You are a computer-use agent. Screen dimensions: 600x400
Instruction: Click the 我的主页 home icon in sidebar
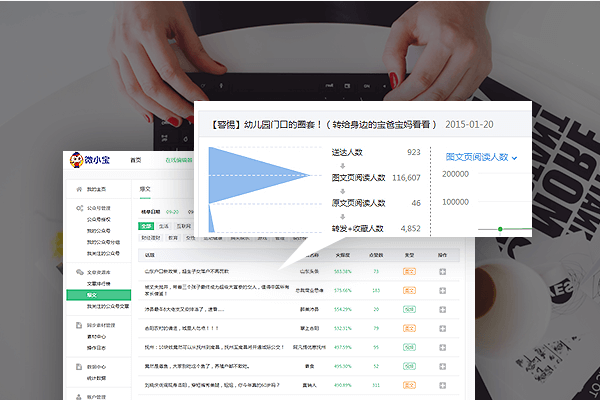coord(76,188)
